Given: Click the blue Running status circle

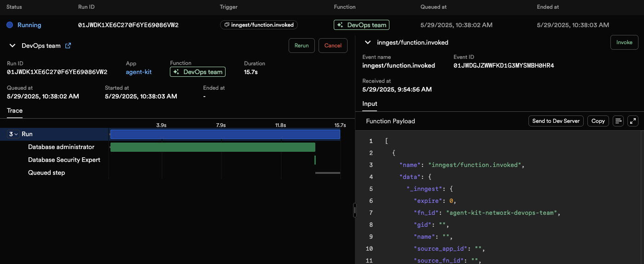Looking at the screenshot, I should click(x=10, y=25).
